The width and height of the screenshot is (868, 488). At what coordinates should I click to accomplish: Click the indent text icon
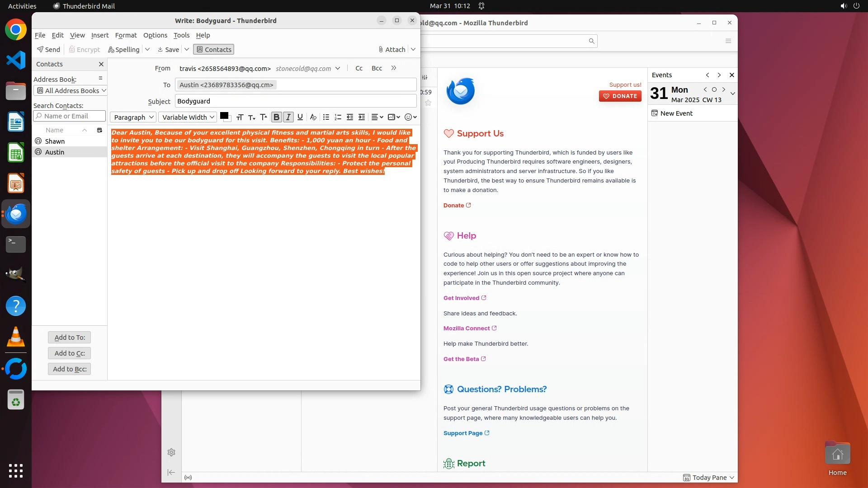(x=362, y=117)
